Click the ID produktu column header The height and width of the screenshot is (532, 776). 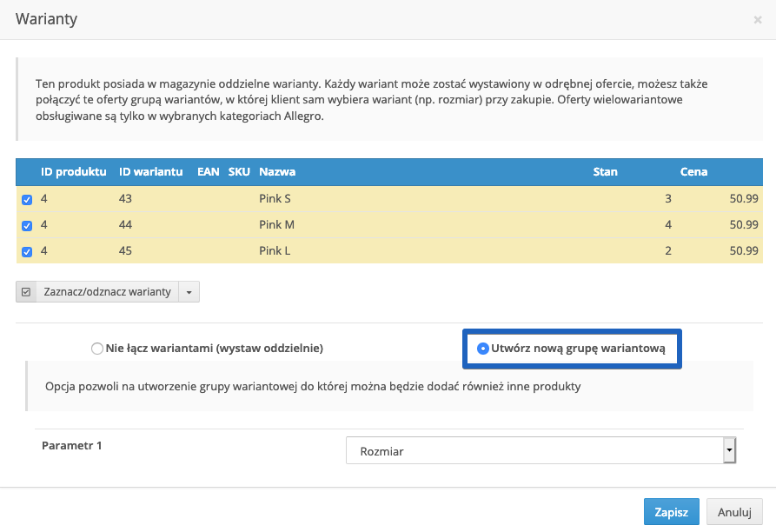pyautogui.click(x=74, y=171)
